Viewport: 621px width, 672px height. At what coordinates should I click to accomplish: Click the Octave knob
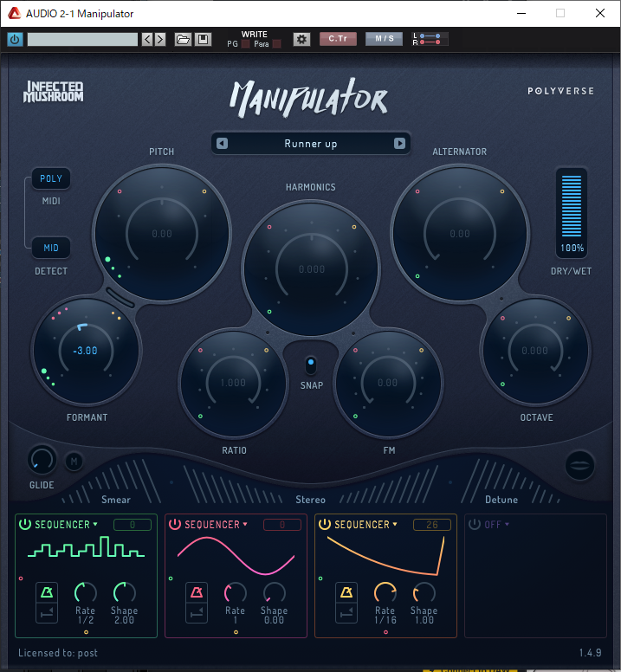point(535,351)
